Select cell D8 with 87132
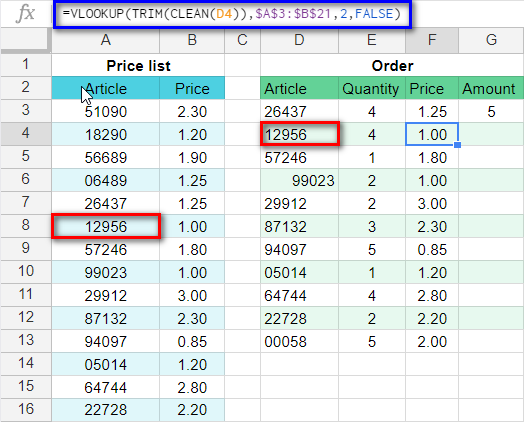 coord(299,226)
